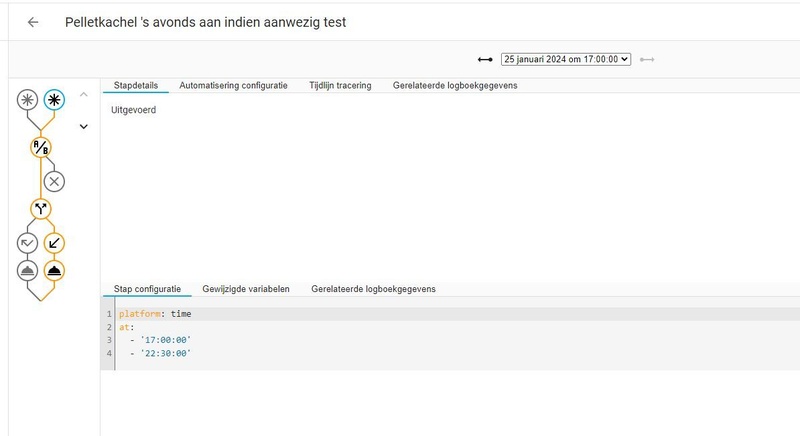Open Tijdlijn tracering tab
The height and width of the screenshot is (436, 800).
[x=340, y=85]
